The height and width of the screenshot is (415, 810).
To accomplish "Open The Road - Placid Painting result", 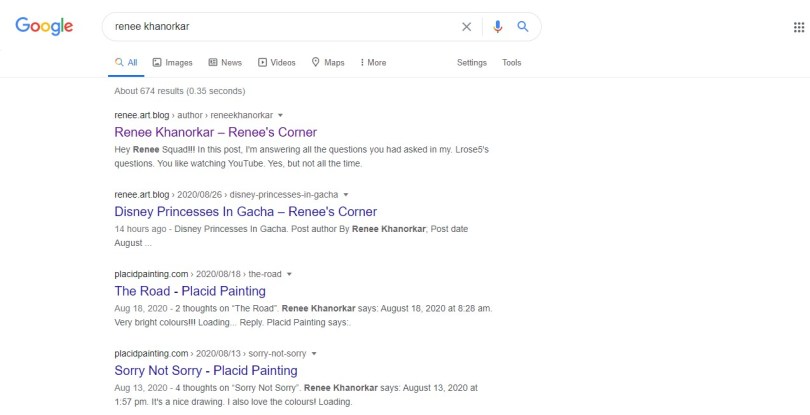I will click(190, 291).
